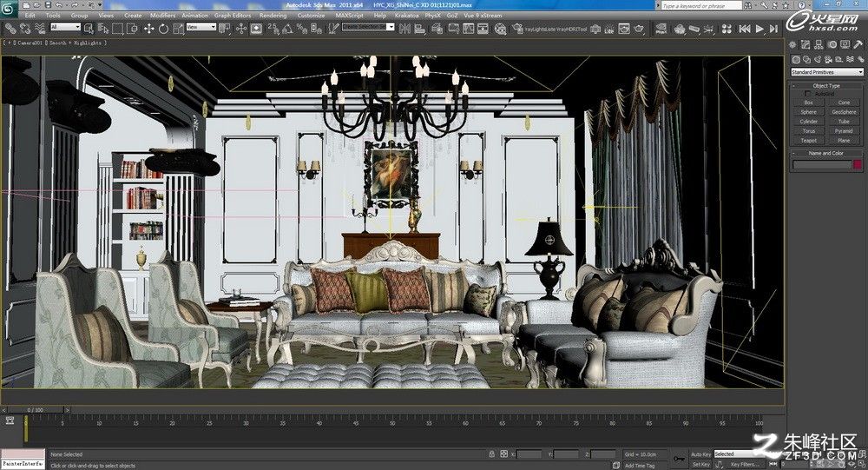Click the time slider showing 0 / 100

35,409
